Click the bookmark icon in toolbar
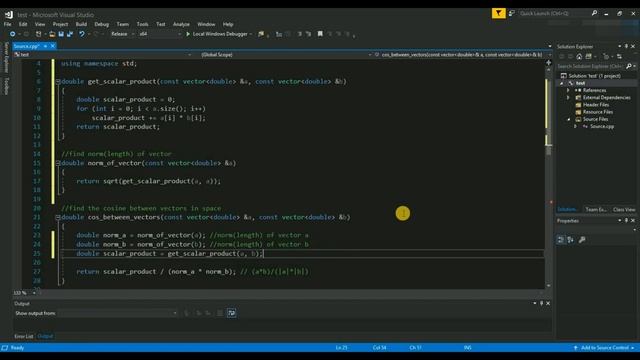 click(320, 34)
